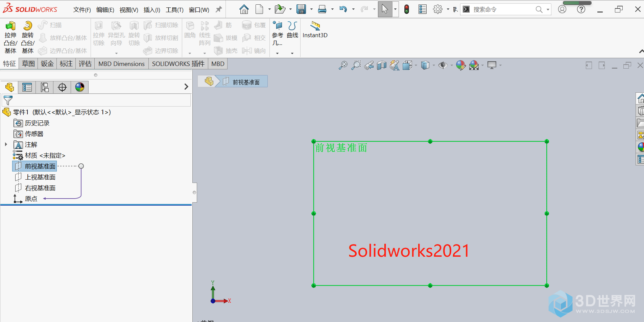Click Dynamic Annotation Views icon

tap(394, 65)
